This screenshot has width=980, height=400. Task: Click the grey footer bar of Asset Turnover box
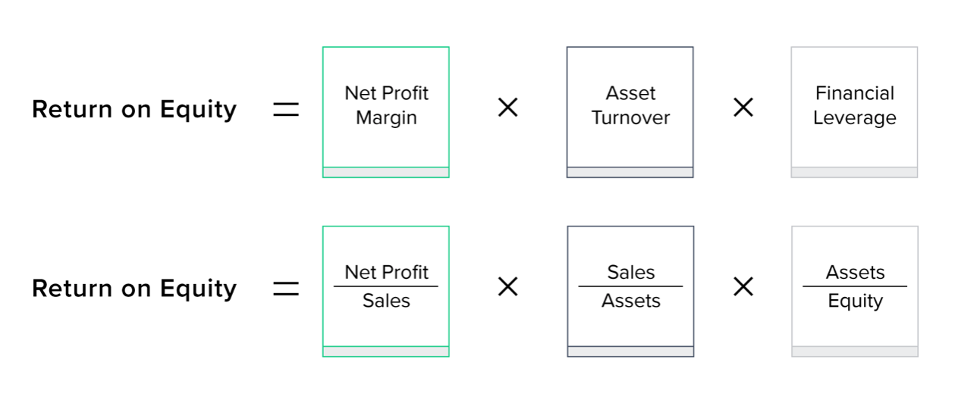tap(630, 173)
